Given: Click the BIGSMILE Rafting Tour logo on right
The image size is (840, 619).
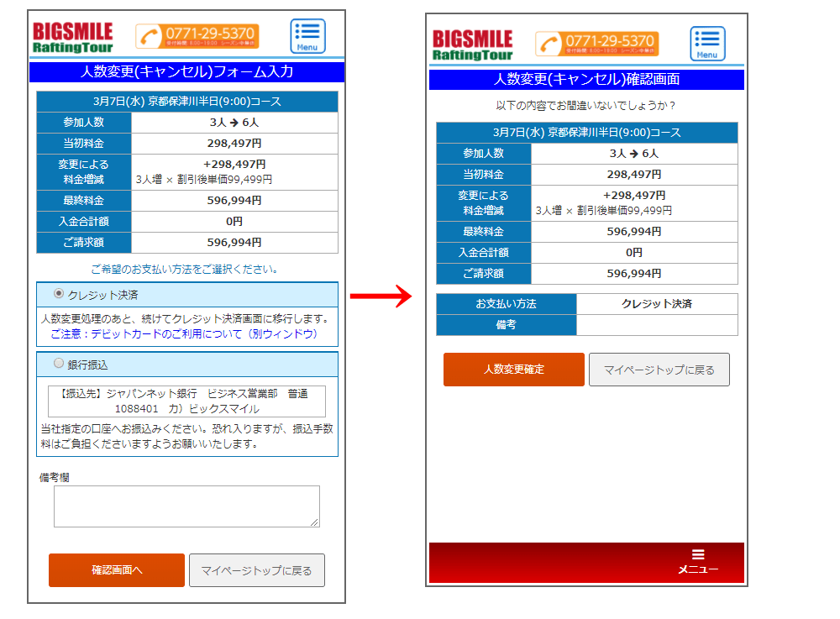Looking at the screenshot, I should 472,45.
